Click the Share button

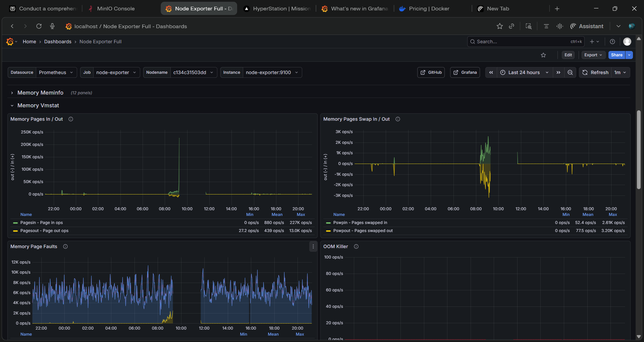[x=616, y=55]
